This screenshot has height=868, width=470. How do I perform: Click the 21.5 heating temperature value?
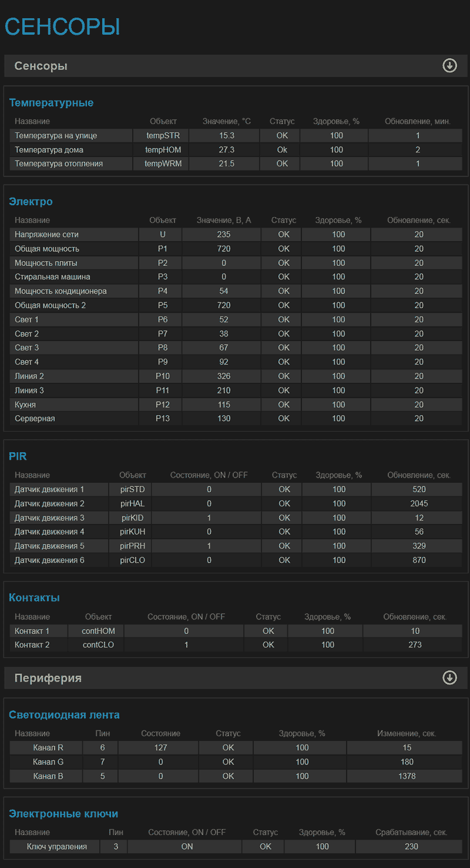(227, 164)
